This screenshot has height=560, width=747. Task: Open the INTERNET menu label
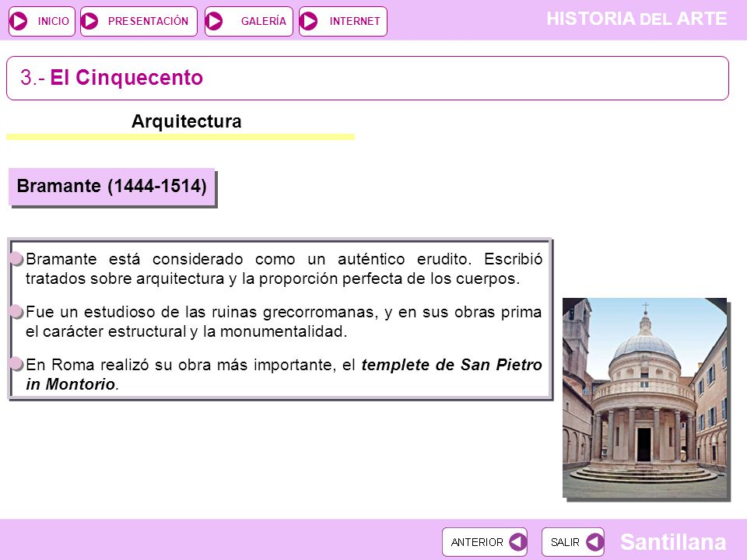(x=355, y=22)
